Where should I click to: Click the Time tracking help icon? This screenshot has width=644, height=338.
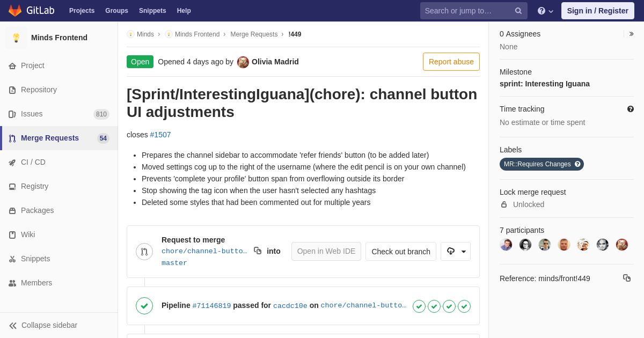631,109
